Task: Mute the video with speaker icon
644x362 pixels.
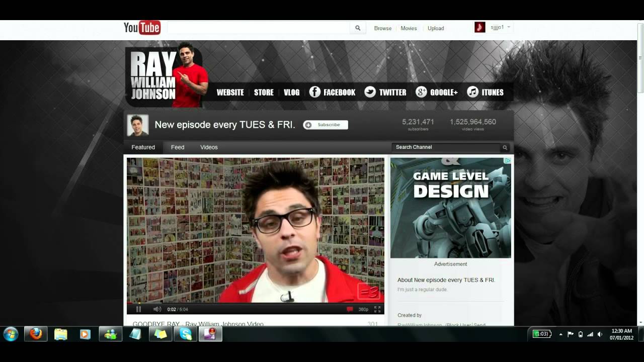Action: (157, 309)
